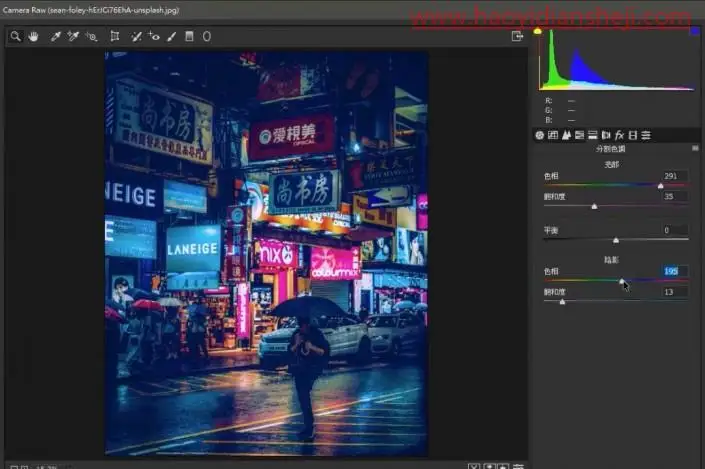Open the Presets panel tab
Viewport: 705px width, 469px height.
pos(646,135)
